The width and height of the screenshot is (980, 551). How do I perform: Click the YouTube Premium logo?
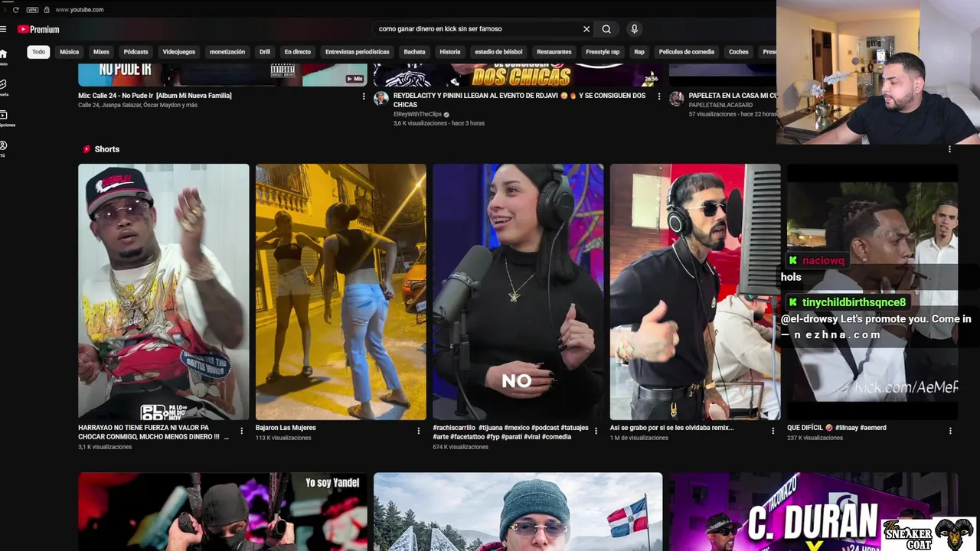38,29
